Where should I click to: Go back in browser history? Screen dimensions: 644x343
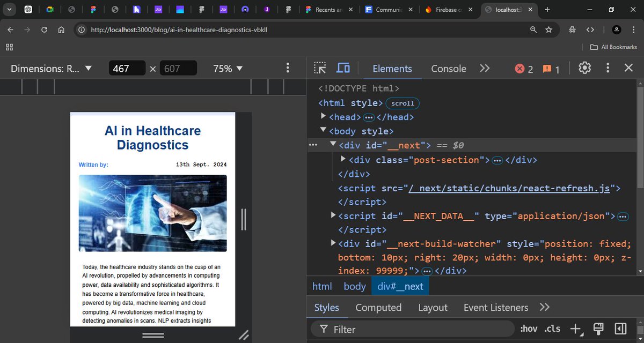11,30
